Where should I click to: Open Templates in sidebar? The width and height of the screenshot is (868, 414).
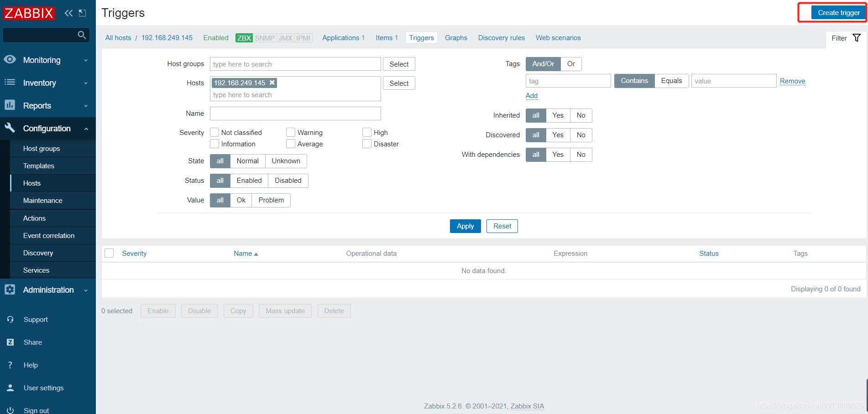(x=53, y=166)
